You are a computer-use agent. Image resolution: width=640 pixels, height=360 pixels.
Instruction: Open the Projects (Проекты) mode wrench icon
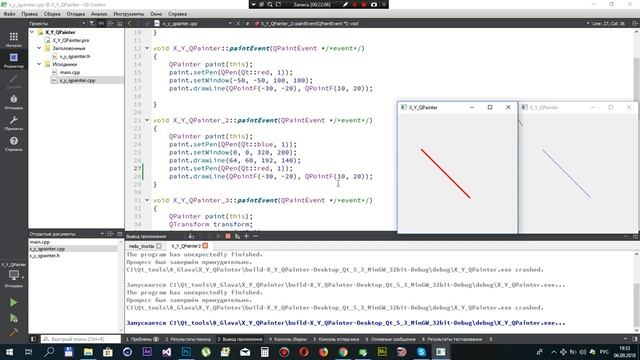(13, 122)
